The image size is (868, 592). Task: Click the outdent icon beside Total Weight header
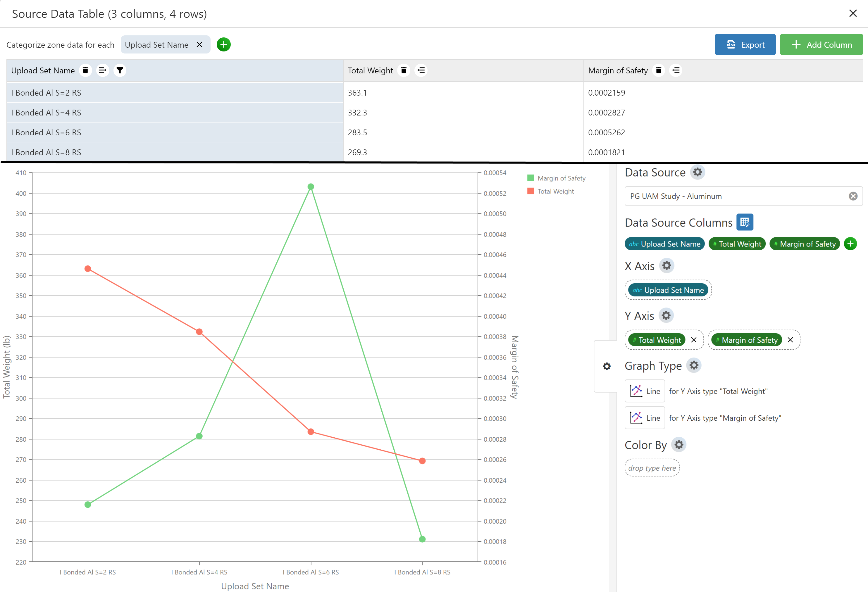click(421, 70)
